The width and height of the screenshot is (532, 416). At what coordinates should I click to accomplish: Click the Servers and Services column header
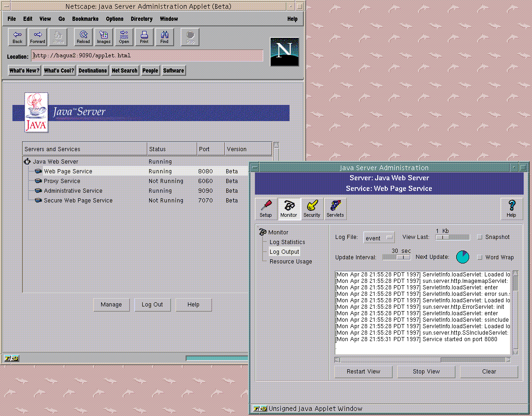point(85,149)
